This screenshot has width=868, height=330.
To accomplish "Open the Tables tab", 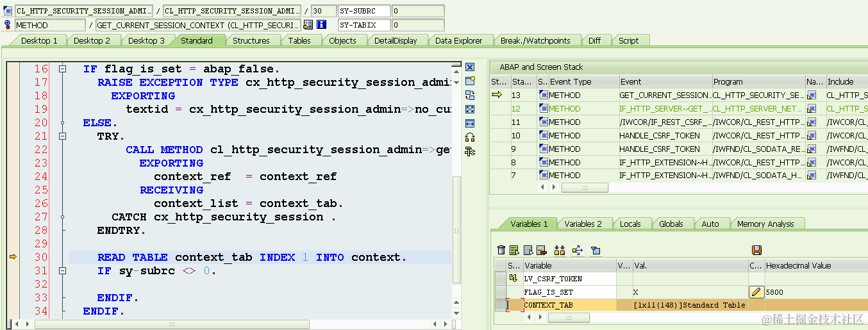I will click(x=299, y=40).
